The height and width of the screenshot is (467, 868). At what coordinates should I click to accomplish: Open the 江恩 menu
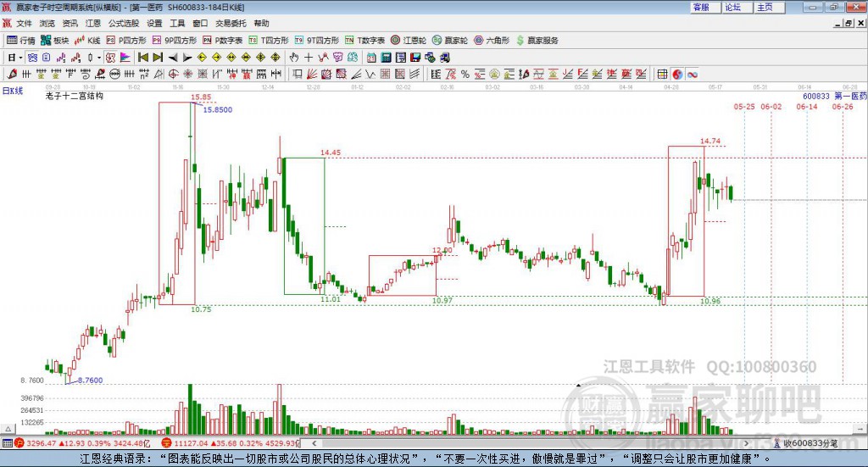93,23
